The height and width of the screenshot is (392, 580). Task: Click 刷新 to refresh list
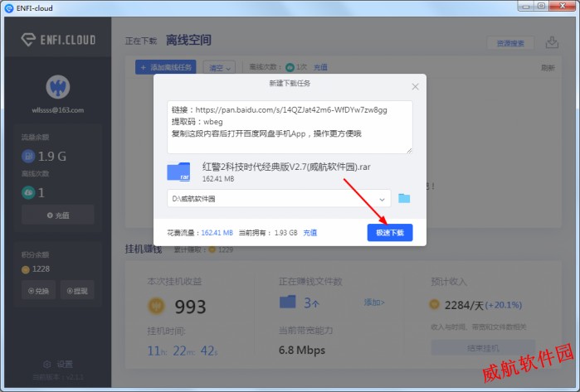(x=548, y=68)
